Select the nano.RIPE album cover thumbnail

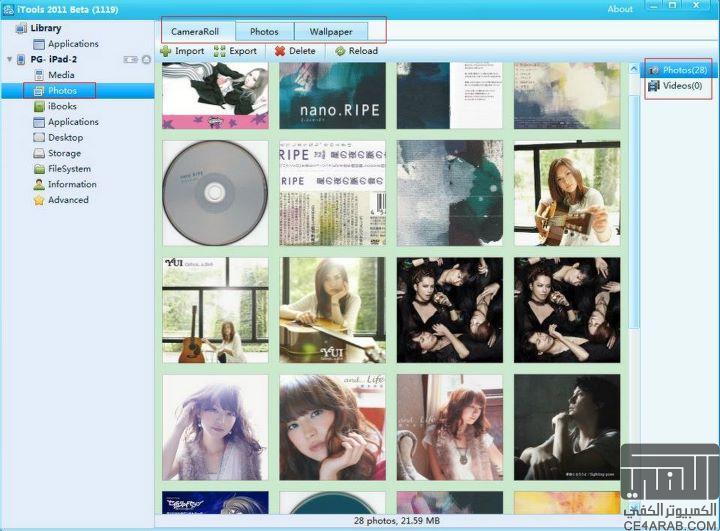[x=332, y=96]
